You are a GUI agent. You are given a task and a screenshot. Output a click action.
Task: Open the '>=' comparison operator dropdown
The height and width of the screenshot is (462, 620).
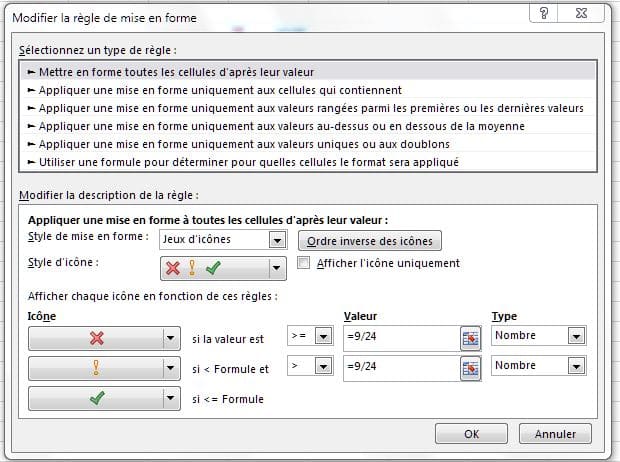pos(322,337)
